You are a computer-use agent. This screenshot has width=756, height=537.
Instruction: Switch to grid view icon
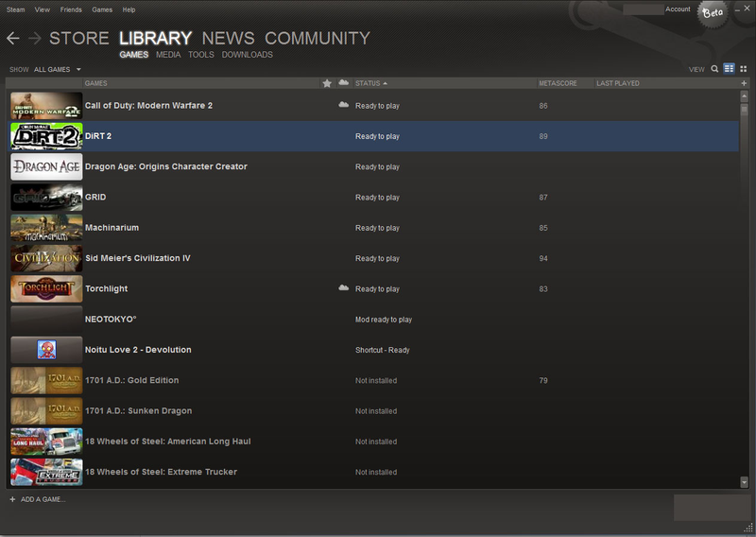point(744,69)
